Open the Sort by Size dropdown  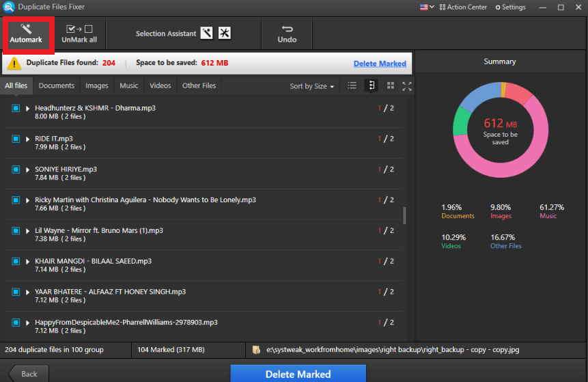(x=312, y=86)
